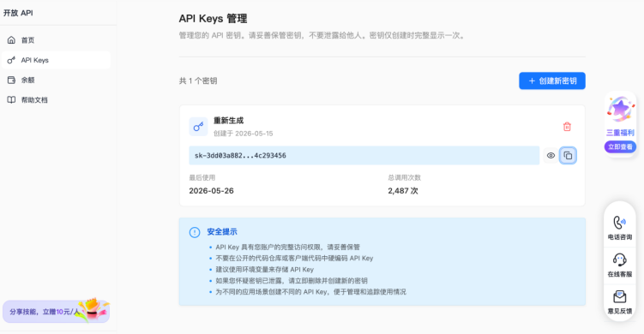Click the total calls value 2,487 次
The image size is (644, 334).
tap(403, 191)
